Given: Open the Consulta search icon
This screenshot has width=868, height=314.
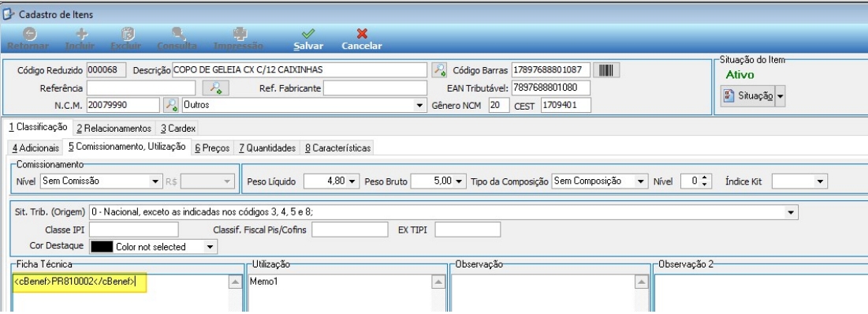Looking at the screenshot, I should coord(178,35).
